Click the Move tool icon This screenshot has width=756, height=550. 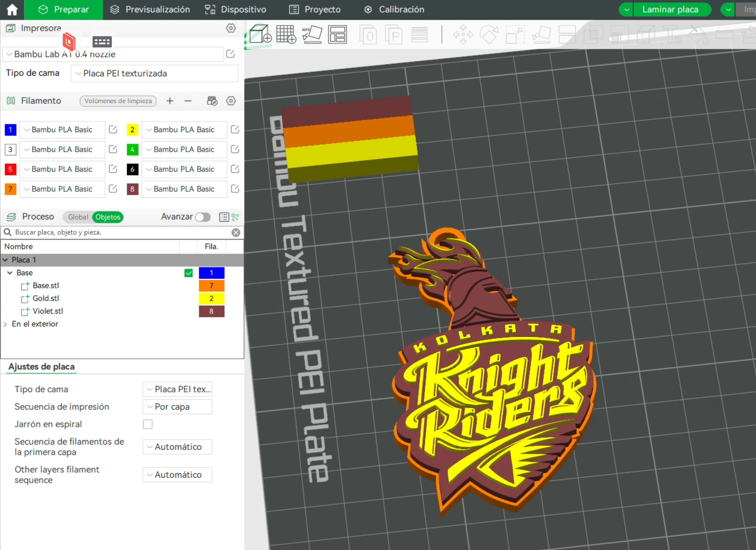coord(463,35)
